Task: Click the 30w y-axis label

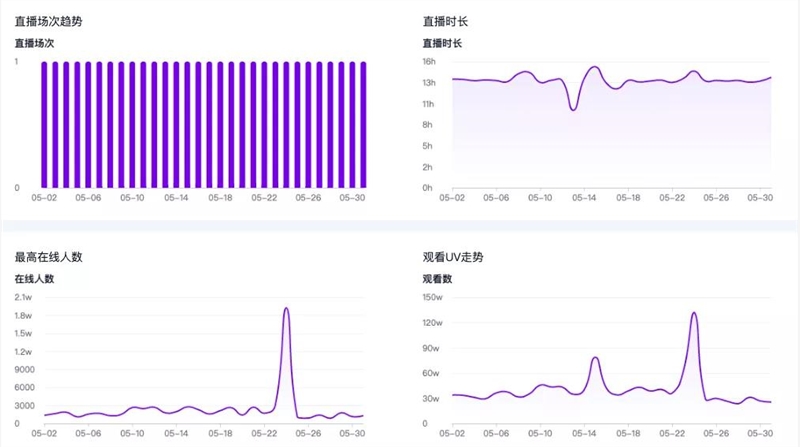Action: click(431, 399)
